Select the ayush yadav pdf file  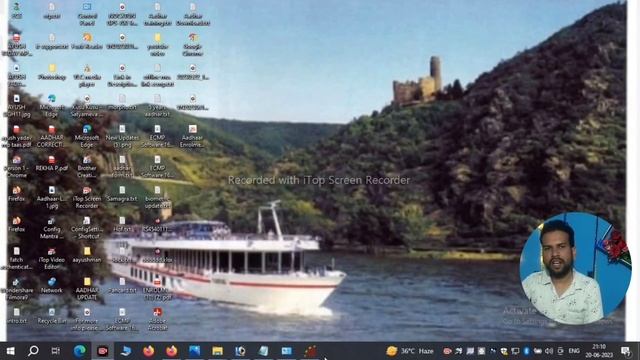tap(16, 136)
